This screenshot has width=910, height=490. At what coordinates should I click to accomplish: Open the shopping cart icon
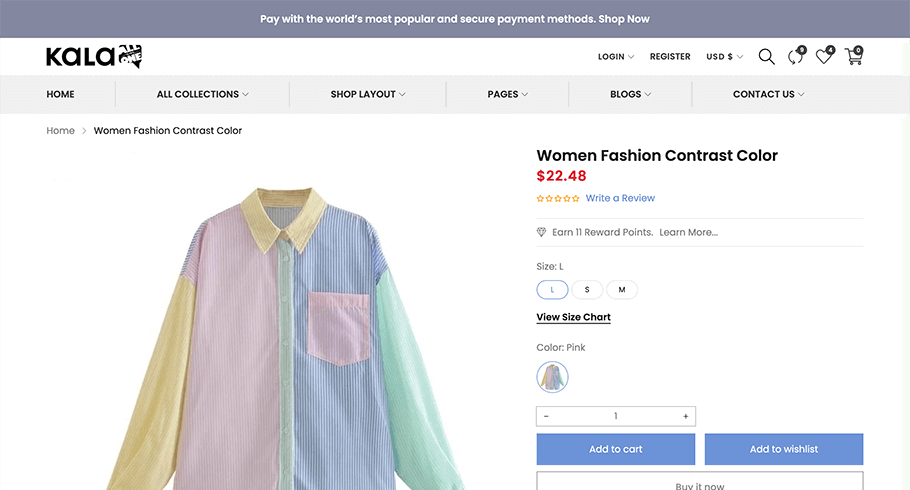854,56
